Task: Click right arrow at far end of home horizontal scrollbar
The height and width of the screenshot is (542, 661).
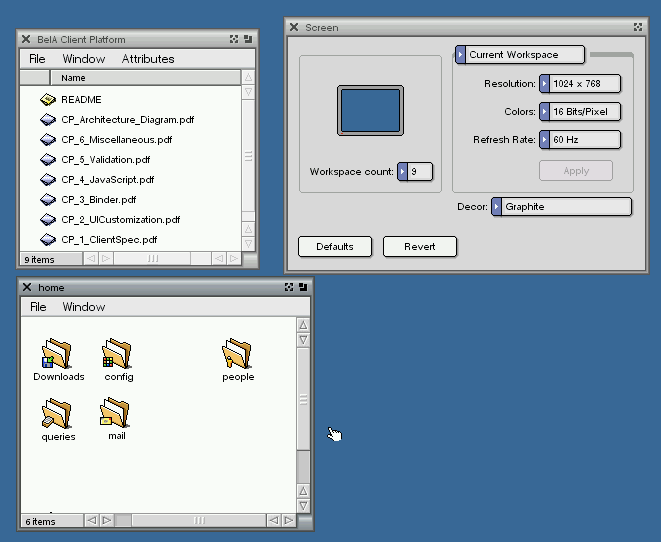Action: [288, 521]
